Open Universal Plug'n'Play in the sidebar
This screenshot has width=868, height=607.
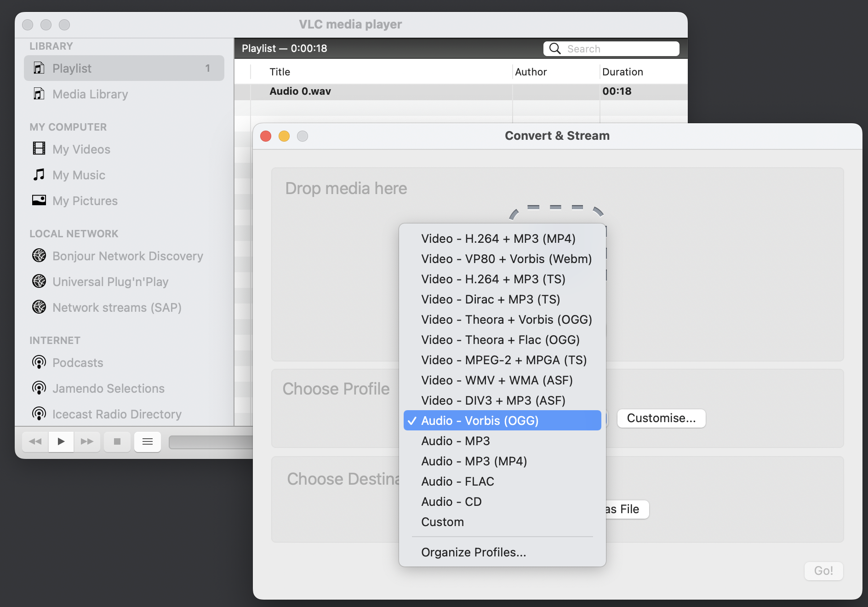point(124,281)
